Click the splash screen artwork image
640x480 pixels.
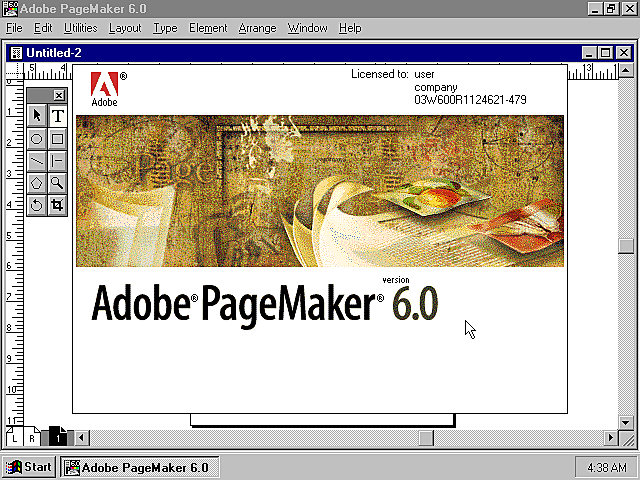[x=320, y=191]
